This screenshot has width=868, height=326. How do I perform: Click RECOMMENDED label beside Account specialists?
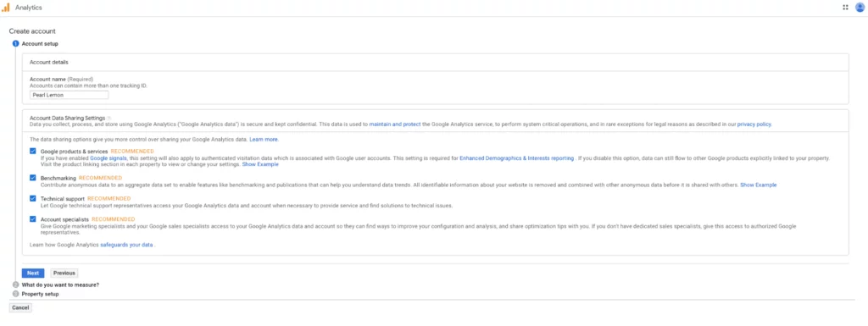[x=114, y=219]
